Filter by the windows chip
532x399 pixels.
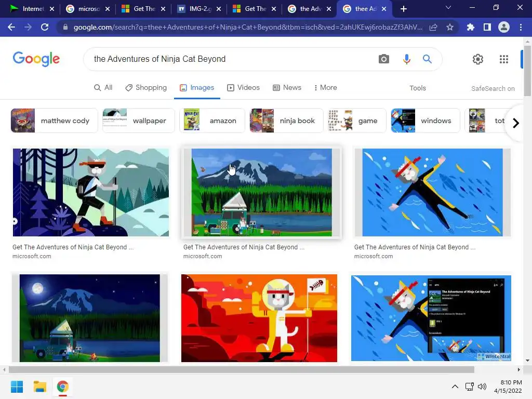click(x=425, y=121)
